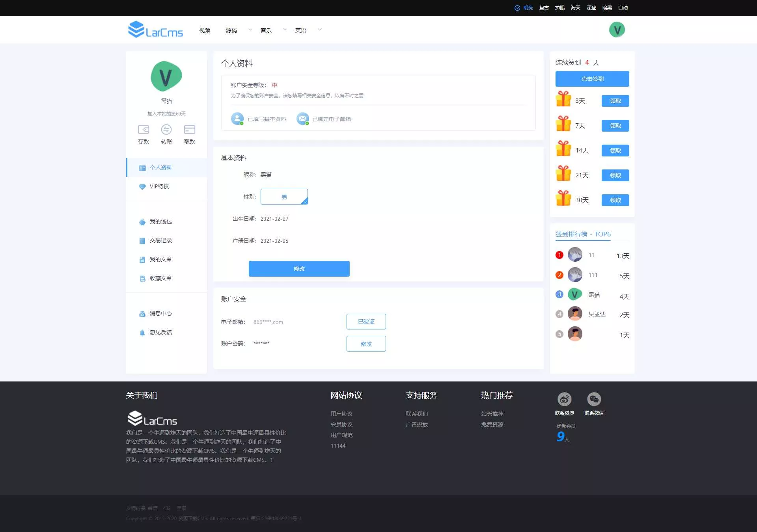Click the 签到排行榜 - TOP6 heading

583,234
